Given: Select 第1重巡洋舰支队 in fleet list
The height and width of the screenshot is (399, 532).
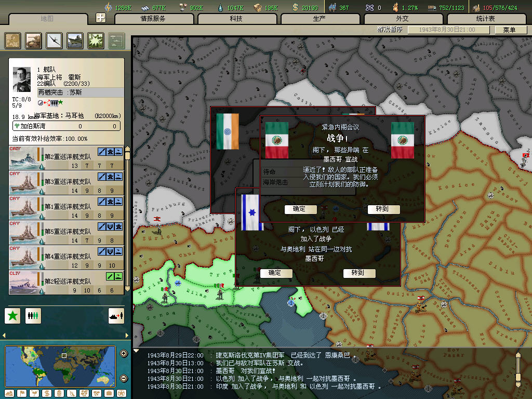Looking at the screenshot, I should tap(66, 207).
